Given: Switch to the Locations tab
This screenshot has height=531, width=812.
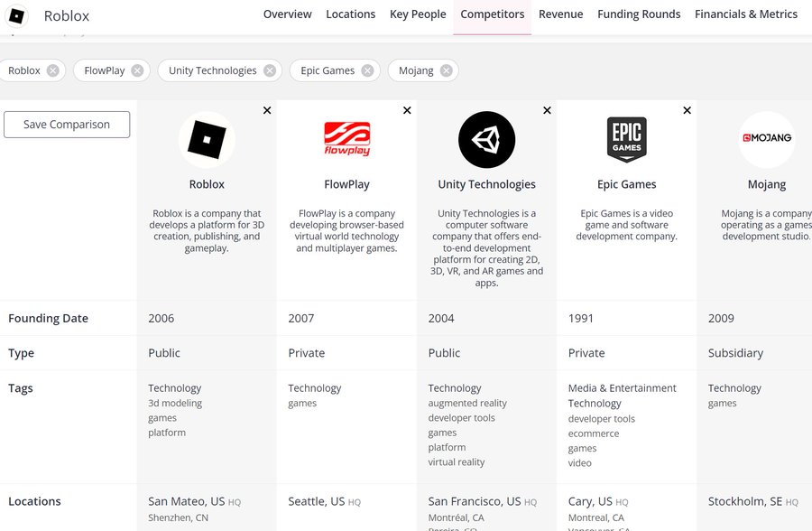Looking at the screenshot, I should point(351,14).
